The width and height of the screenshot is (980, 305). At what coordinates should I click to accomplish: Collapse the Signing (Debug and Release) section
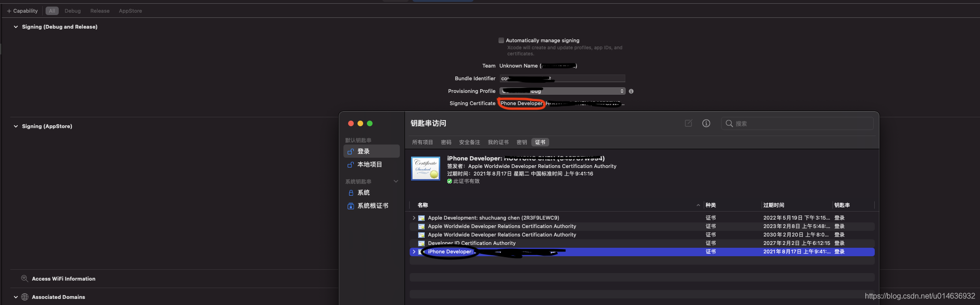[x=16, y=27]
